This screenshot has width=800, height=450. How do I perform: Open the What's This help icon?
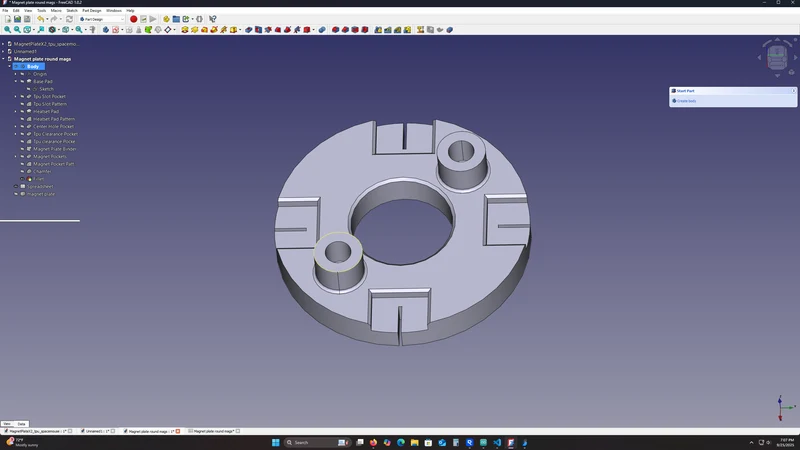(x=213, y=19)
